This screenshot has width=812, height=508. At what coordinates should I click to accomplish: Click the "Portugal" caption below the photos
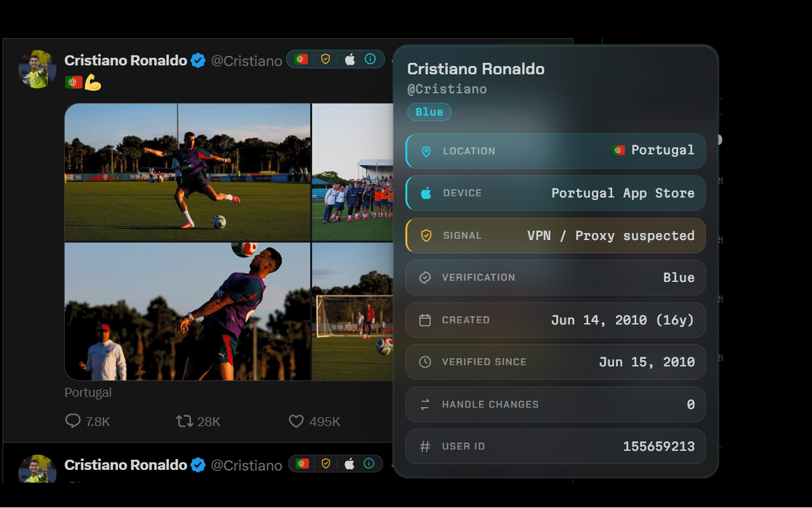coord(88,392)
